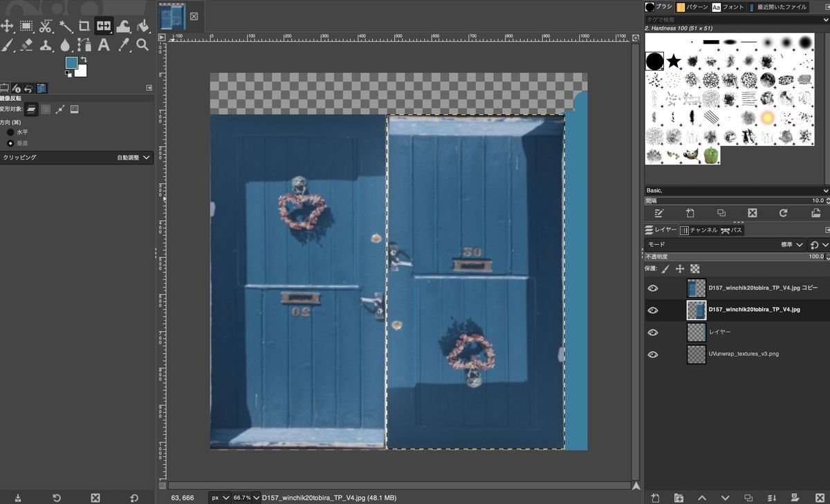
Task: Open the tool options panel menu arrow
Action: point(149,88)
